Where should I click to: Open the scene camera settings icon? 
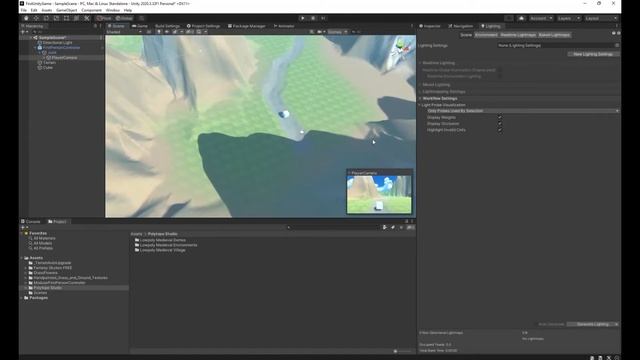pos(320,32)
